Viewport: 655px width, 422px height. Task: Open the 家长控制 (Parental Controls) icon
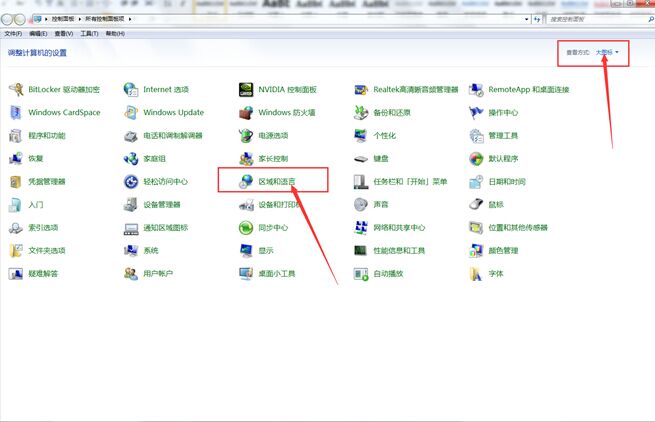coord(246,158)
